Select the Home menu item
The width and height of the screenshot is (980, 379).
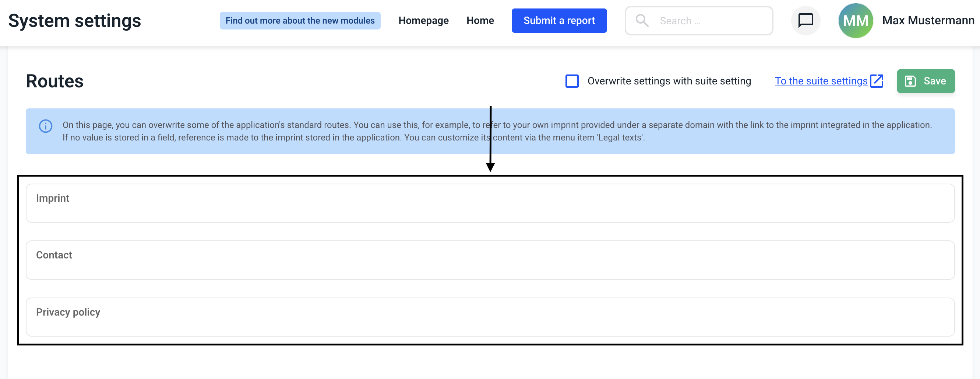[480, 21]
